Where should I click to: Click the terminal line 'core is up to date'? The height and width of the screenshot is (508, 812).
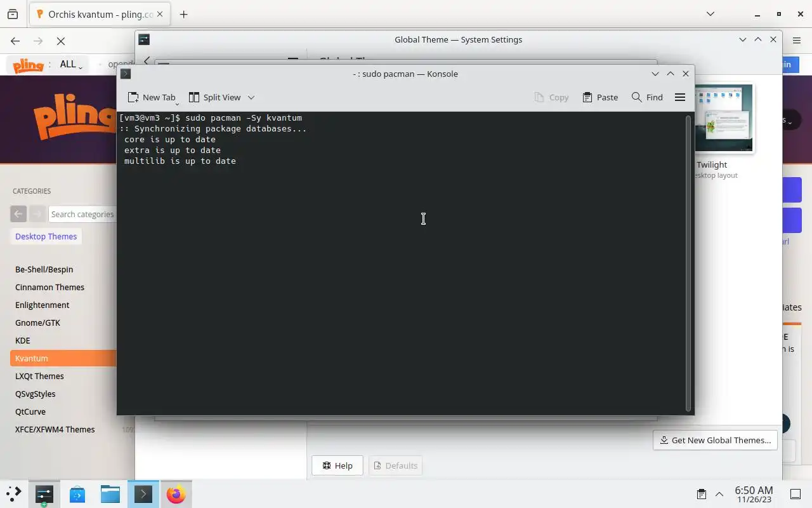[170, 140]
